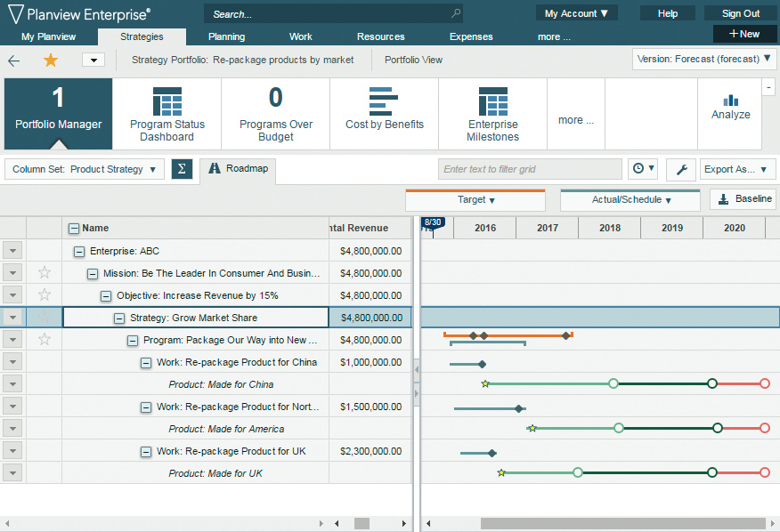Collapse the Enterprise: ABC tree node
780x532 pixels.
79,252
